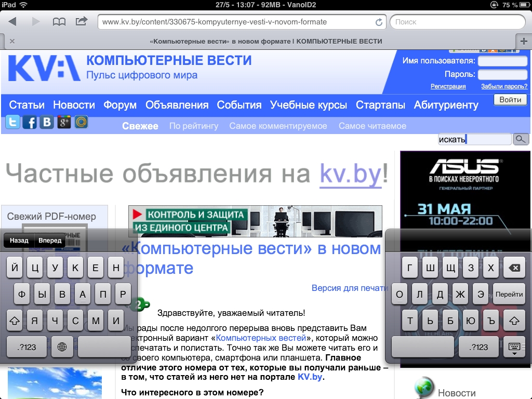532x399 pixels.
Task: Open the Абитуриенту menu item
Action: [x=446, y=105]
